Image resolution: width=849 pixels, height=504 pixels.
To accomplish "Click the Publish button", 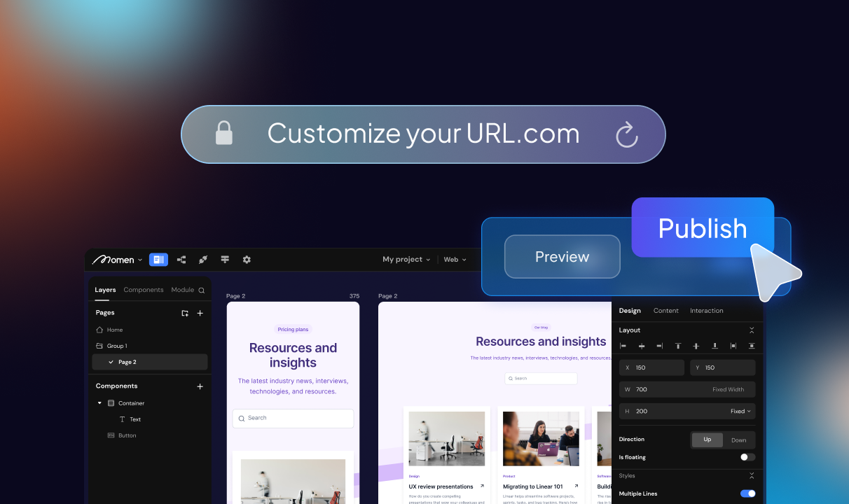I will pyautogui.click(x=703, y=228).
